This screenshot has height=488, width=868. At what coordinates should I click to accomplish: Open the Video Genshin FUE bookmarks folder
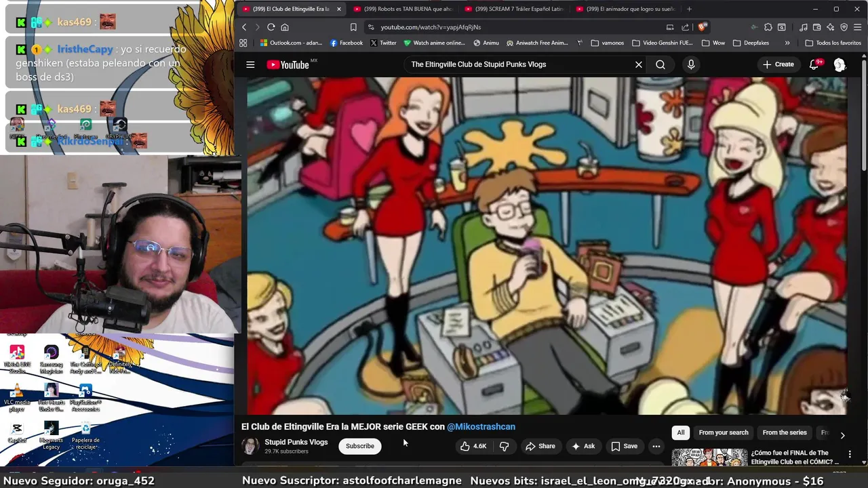click(x=662, y=43)
